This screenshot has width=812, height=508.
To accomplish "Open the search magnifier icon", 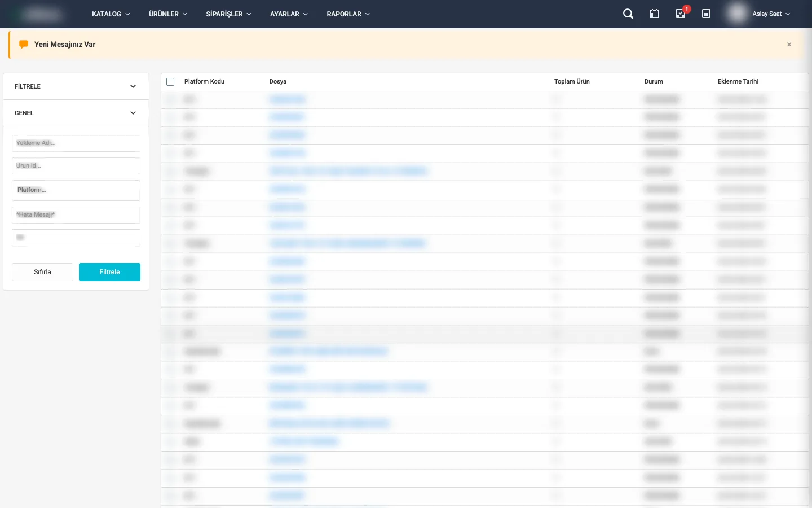I will 628,14.
